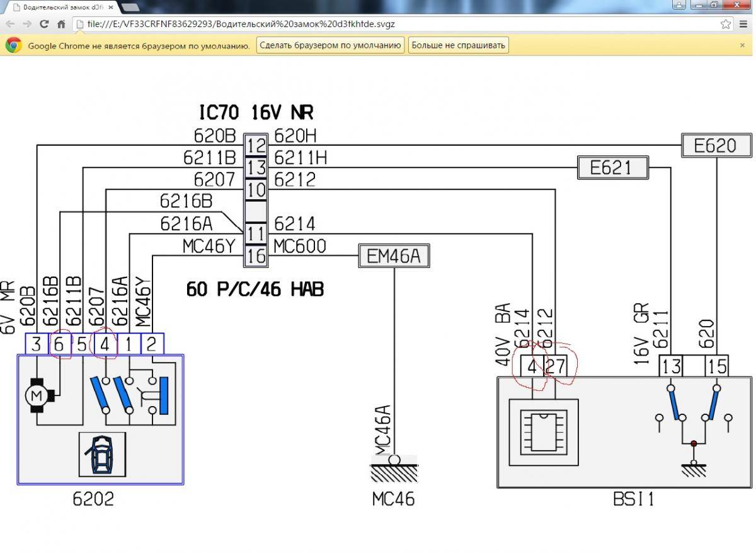Bookmark this page with the star
Image resolution: width=756 pixels, height=553 pixels.
point(726,25)
